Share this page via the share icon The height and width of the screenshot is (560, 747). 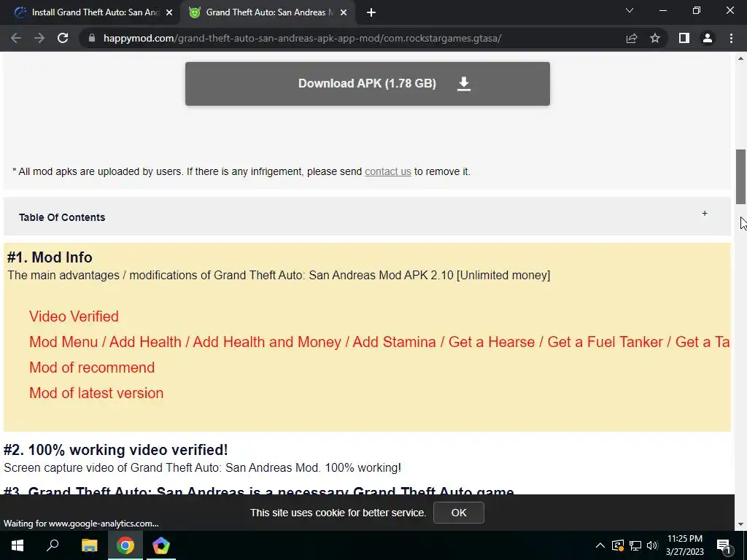point(632,38)
